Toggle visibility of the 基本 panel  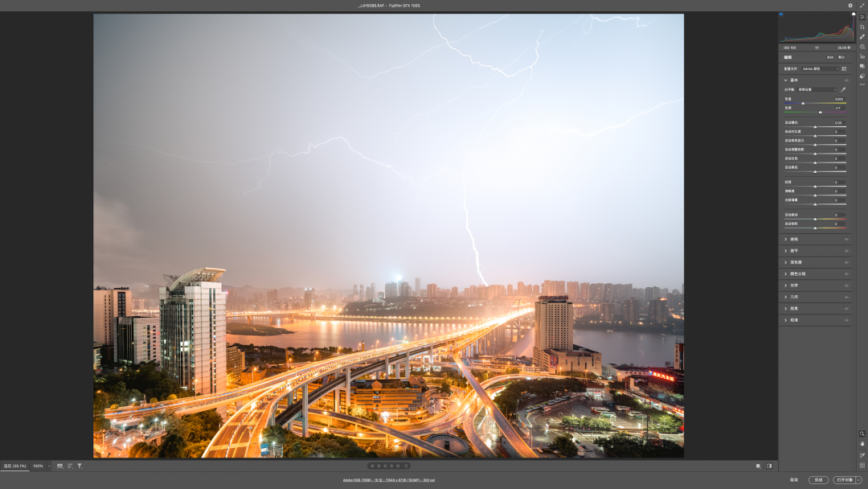pos(846,80)
